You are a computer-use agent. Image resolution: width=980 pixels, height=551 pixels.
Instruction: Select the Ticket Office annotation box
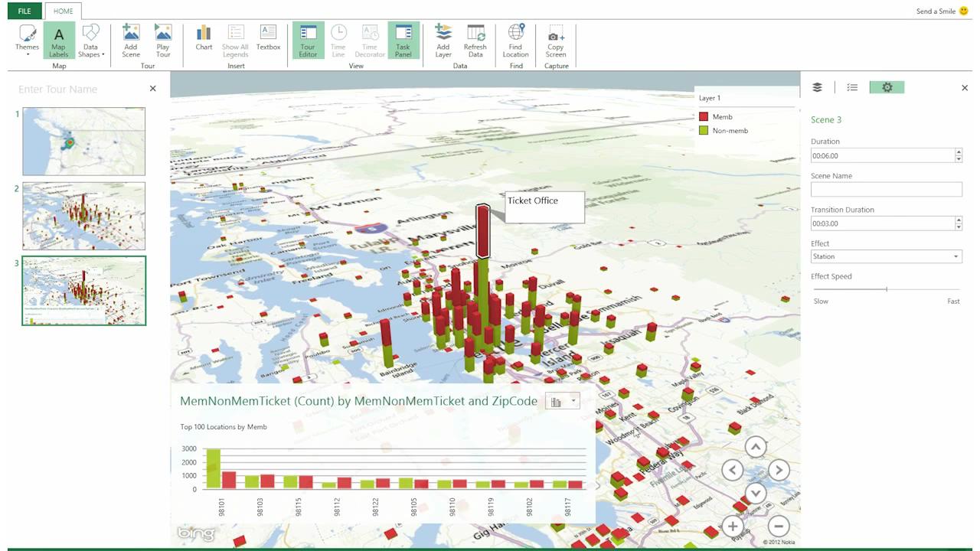click(x=544, y=207)
